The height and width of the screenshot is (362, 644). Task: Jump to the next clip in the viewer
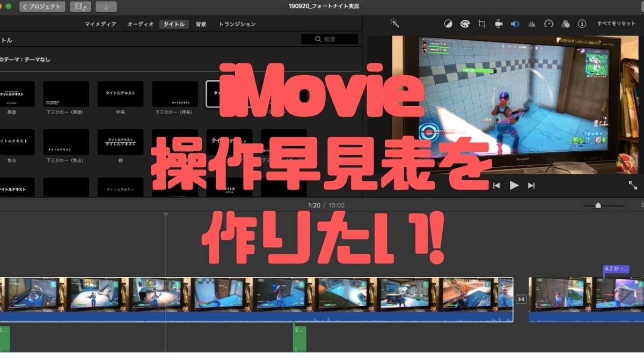coord(531,186)
